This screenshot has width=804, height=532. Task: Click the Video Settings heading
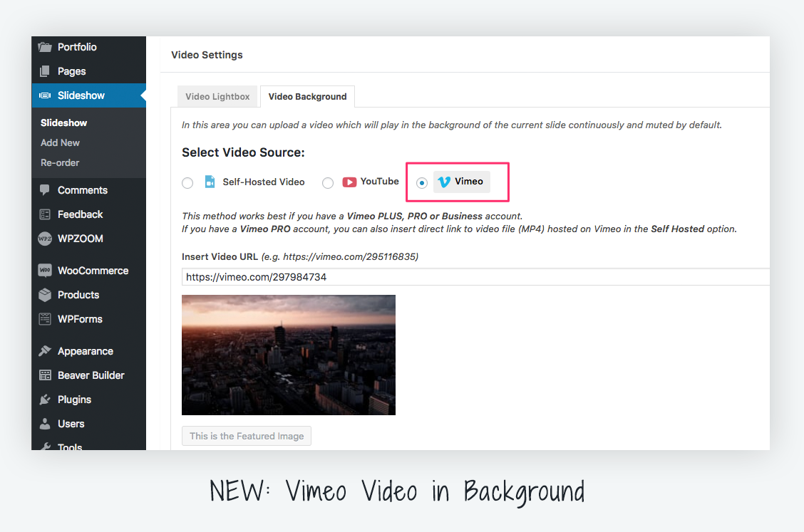coord(207,55)
